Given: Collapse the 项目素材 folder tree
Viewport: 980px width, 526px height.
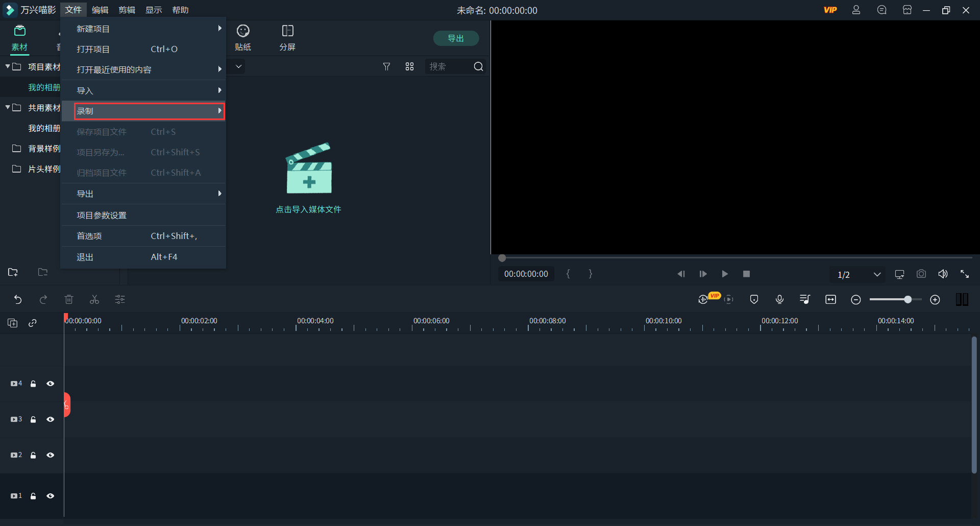Looking at the screenshot, I should click(x=8, y=67).
